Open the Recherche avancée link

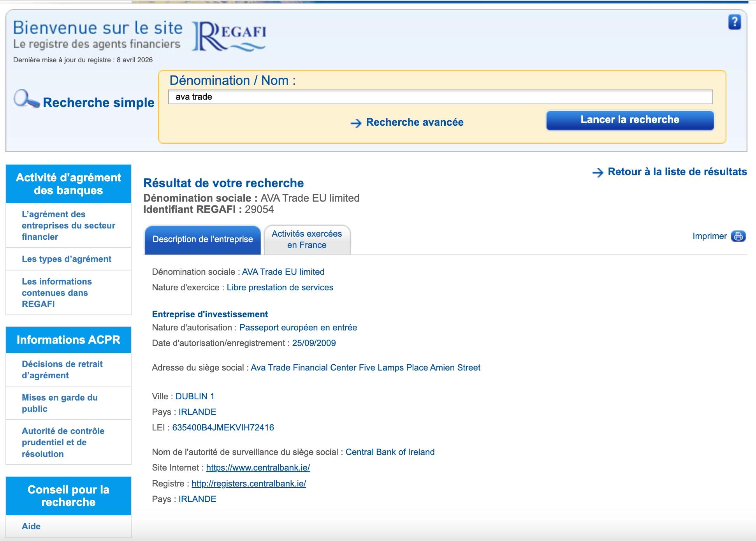[x=414, y=122]
